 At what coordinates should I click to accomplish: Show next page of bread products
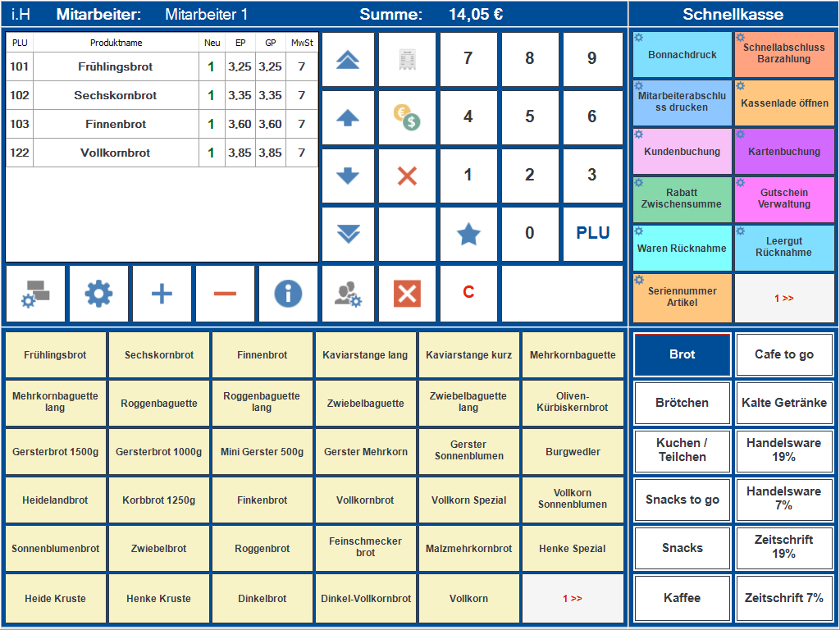point(573,598)
